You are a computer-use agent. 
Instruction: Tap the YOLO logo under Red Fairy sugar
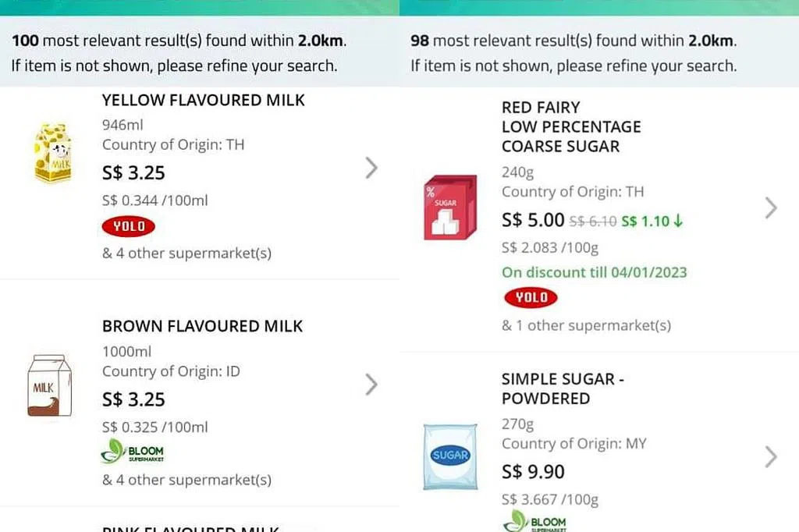(531, 297)
